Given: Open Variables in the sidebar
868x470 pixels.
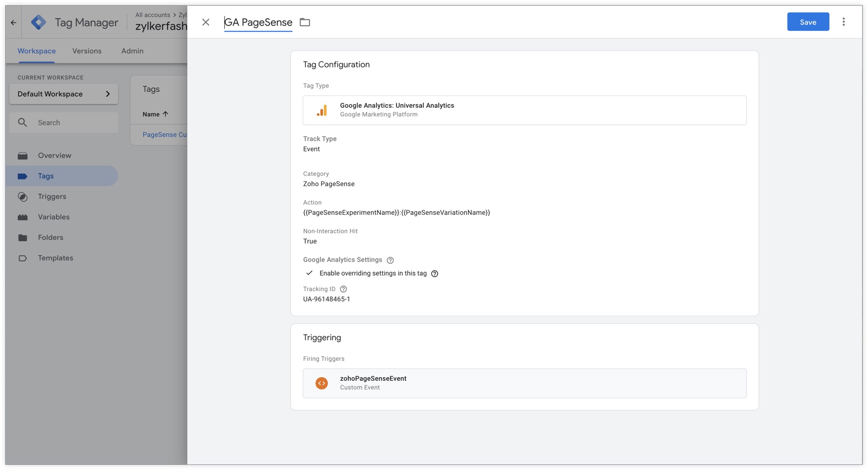Looking at the screenshot, I should pyautogui.click(x=53, y=217).
